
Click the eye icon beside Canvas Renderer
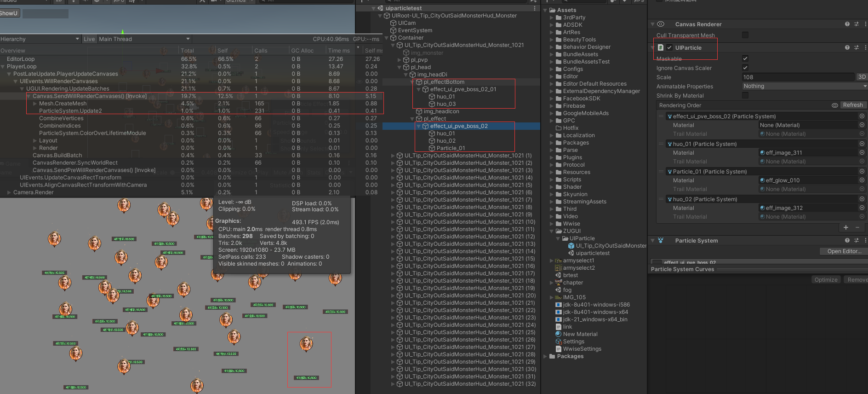pos(661,24)
